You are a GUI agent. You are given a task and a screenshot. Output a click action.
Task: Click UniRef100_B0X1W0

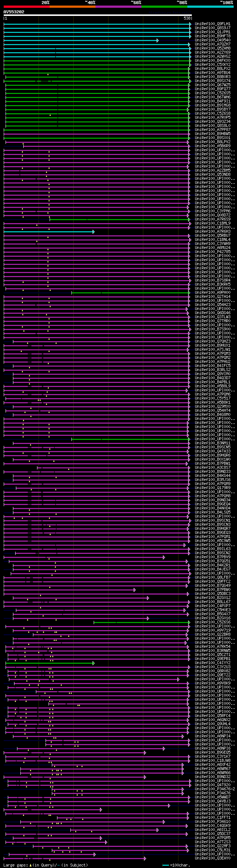pos(213,460)
